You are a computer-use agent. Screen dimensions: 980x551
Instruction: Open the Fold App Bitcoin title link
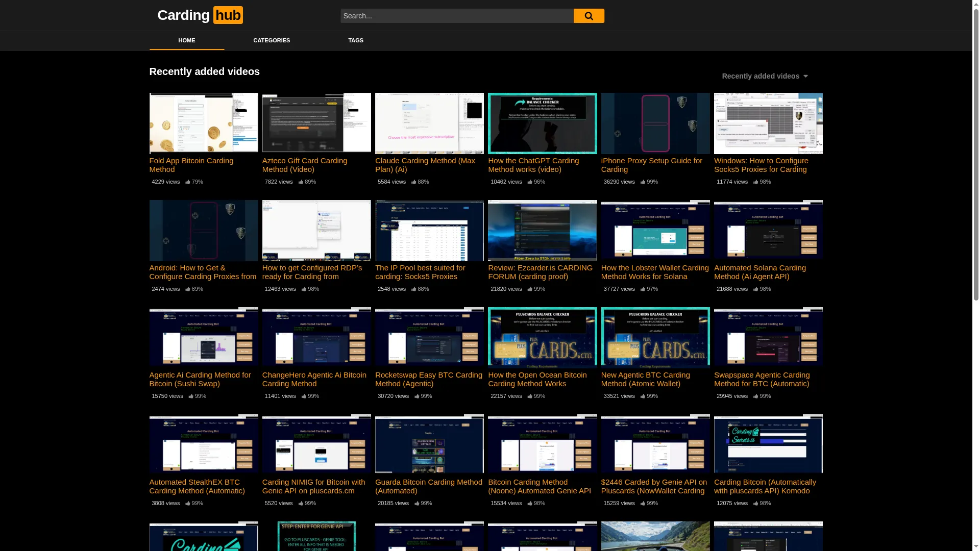(191, 165)
